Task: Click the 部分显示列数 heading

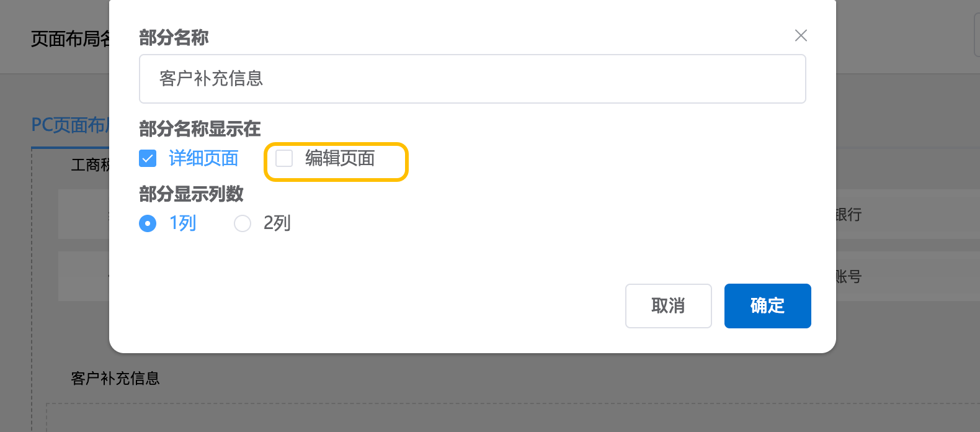Action: (191, 194)
